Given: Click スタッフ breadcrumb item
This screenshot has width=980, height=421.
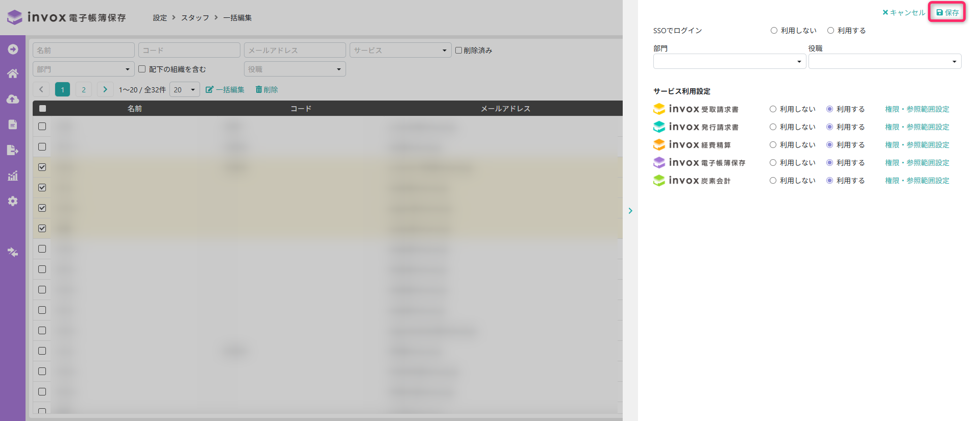Looking at the screenshot, I should tap(195, 18).
